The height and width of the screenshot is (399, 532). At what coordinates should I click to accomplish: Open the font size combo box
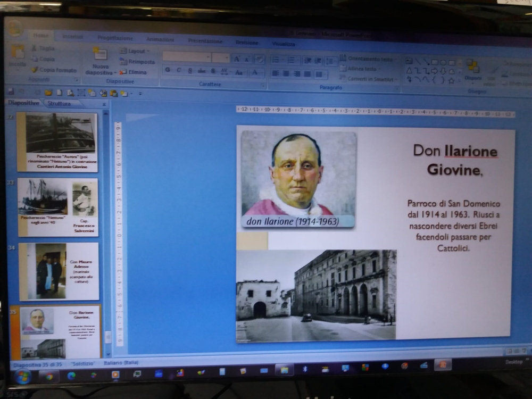[x=220, y=57]
